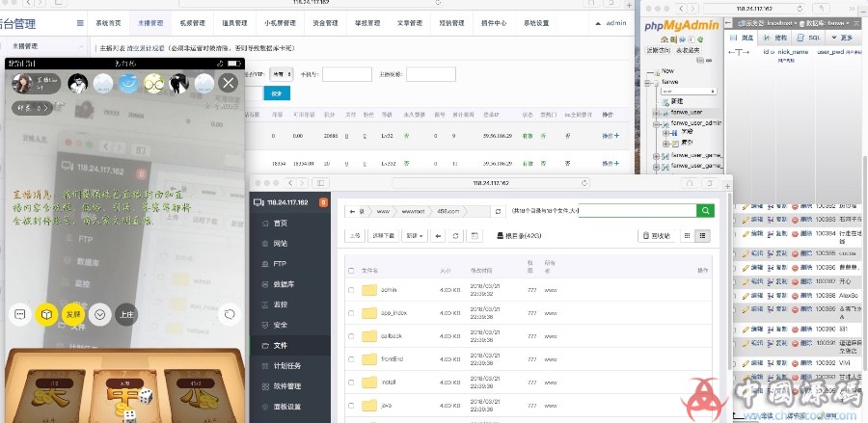Open the 道具管理 menu tab

click(234, 23)
